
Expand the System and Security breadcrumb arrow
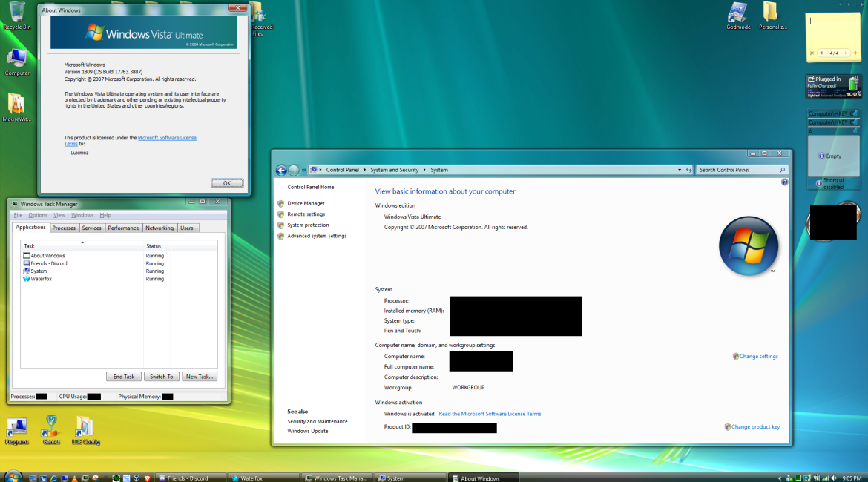point(424,170)
